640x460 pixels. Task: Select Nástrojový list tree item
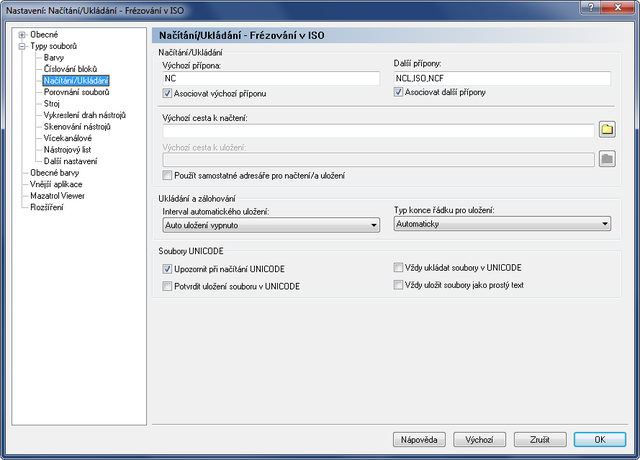point(67,150)
